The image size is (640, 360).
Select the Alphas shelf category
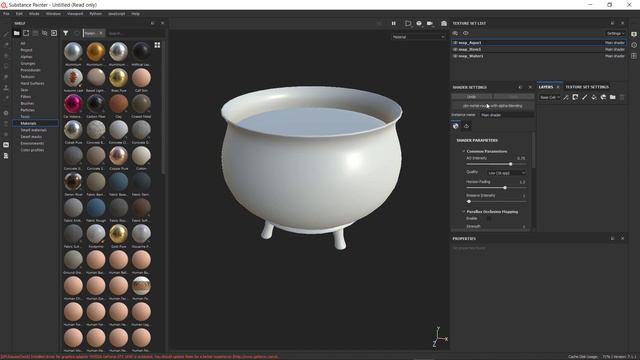[x=26, y=57]
